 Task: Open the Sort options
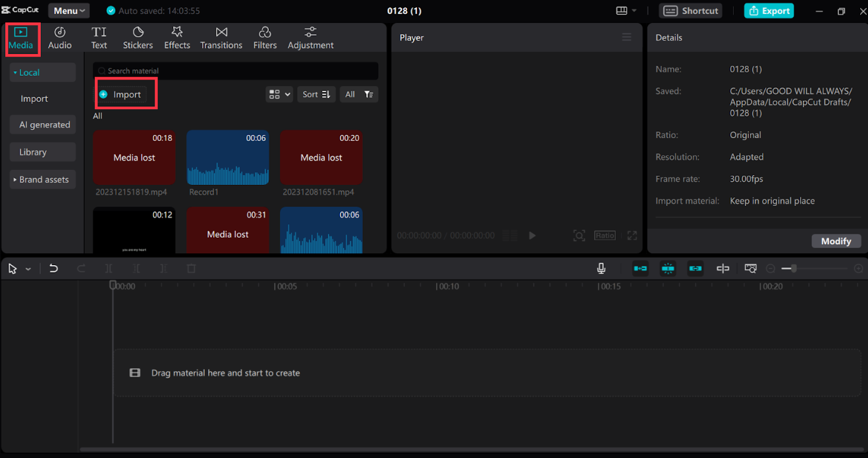tap(316, 94)
